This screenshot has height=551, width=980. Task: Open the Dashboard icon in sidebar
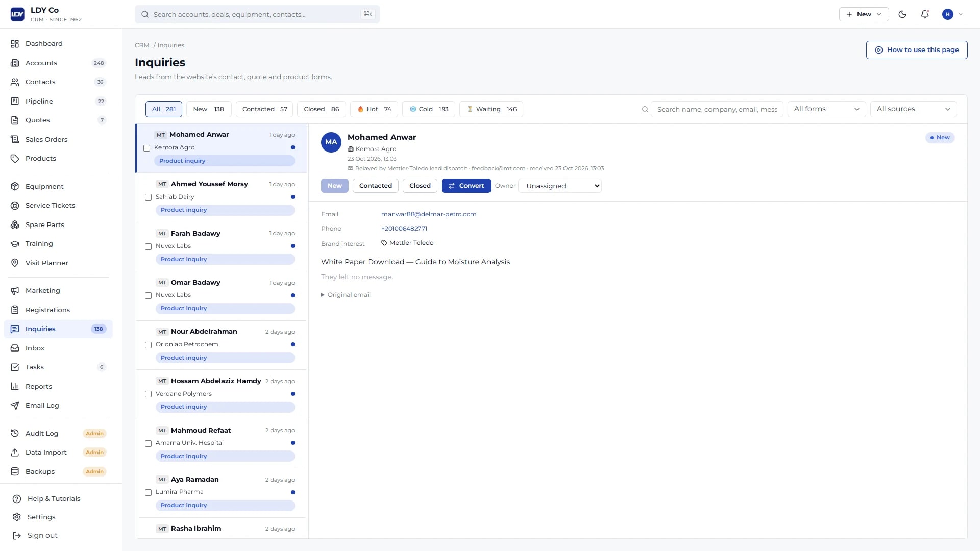[x=15, y=44]
